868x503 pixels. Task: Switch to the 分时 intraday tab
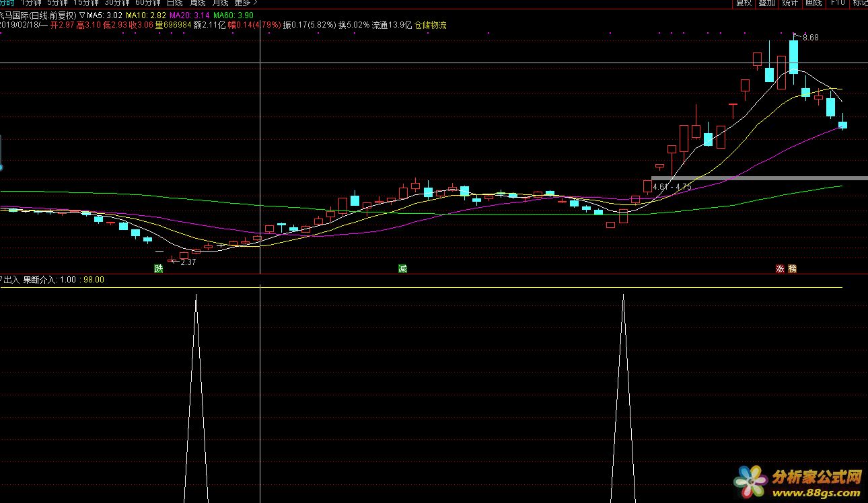click(6, 3)
